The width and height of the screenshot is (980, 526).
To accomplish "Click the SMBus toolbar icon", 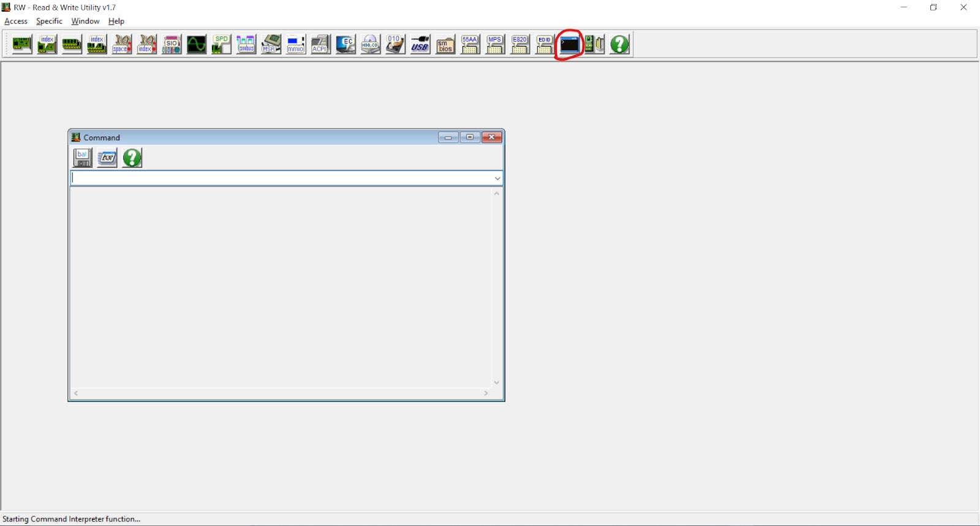I will pyautogui.click(x=246, y=44).
